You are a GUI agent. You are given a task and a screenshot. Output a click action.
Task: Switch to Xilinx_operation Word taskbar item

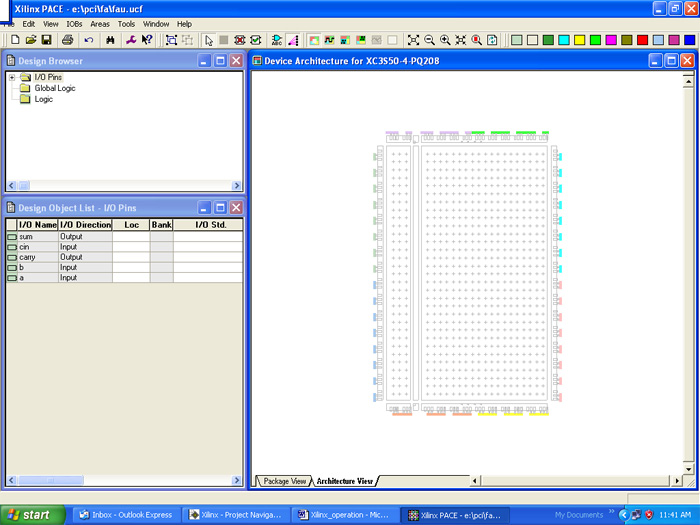tap(345, 515)
